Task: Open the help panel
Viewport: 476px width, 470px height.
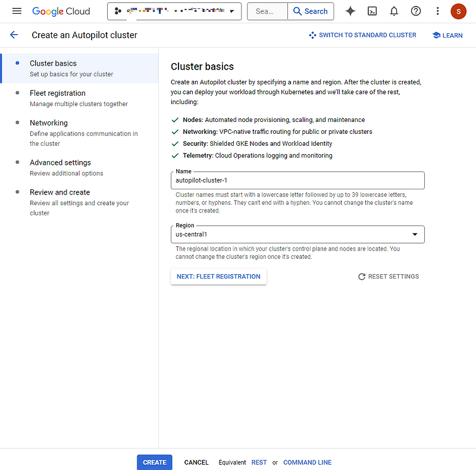Action: (415, 11)
